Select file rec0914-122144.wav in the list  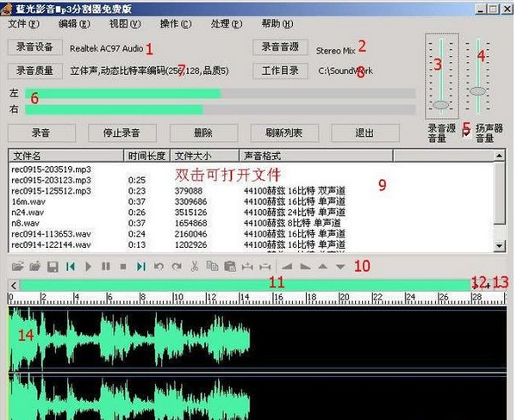click(51, 245)
